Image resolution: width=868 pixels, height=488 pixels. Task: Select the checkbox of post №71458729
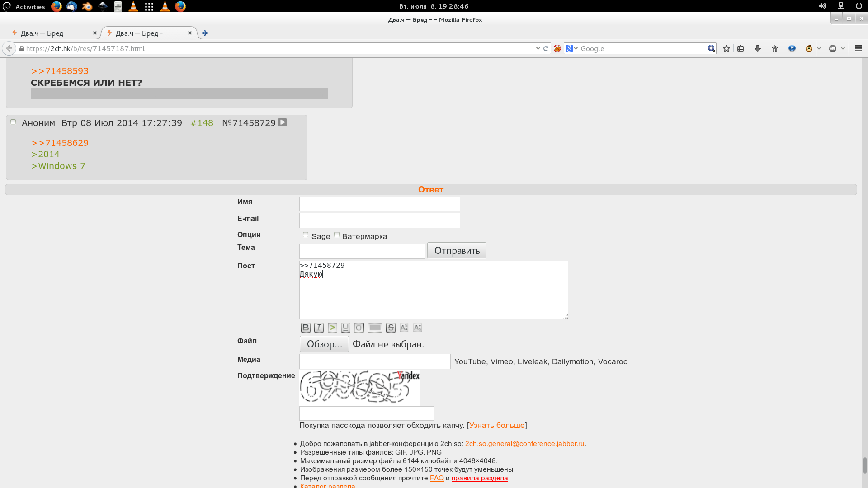coord(13,122)
